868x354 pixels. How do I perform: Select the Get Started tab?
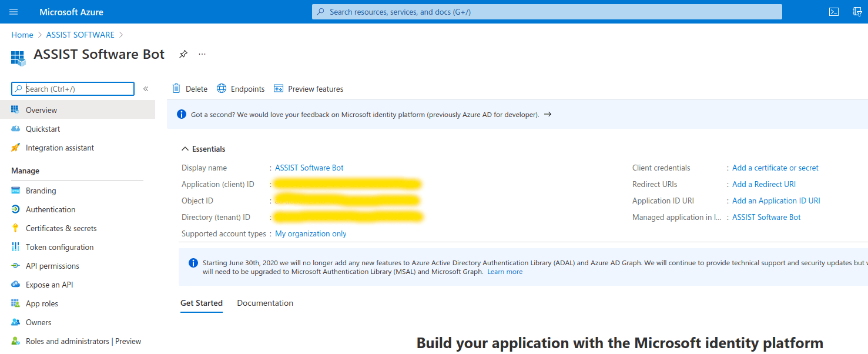coord(202,303)
